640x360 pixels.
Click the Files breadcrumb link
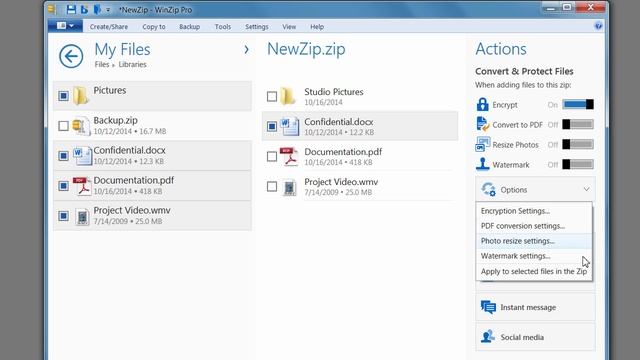(x=102, y=64)
